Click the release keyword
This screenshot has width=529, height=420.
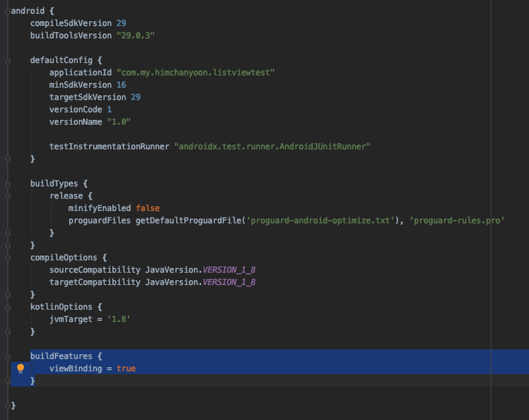pyautogui.click(x=66, y=196)
